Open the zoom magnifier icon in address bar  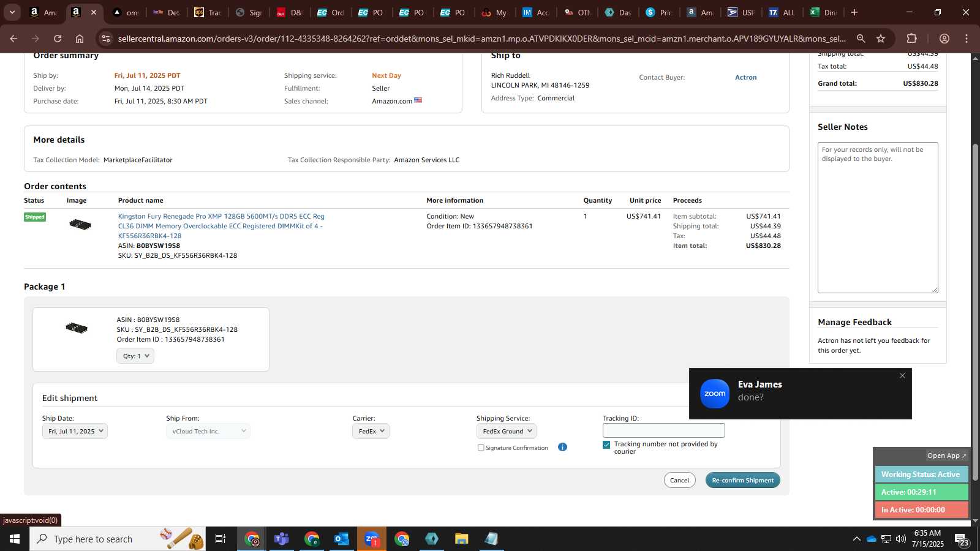point(861,39)
